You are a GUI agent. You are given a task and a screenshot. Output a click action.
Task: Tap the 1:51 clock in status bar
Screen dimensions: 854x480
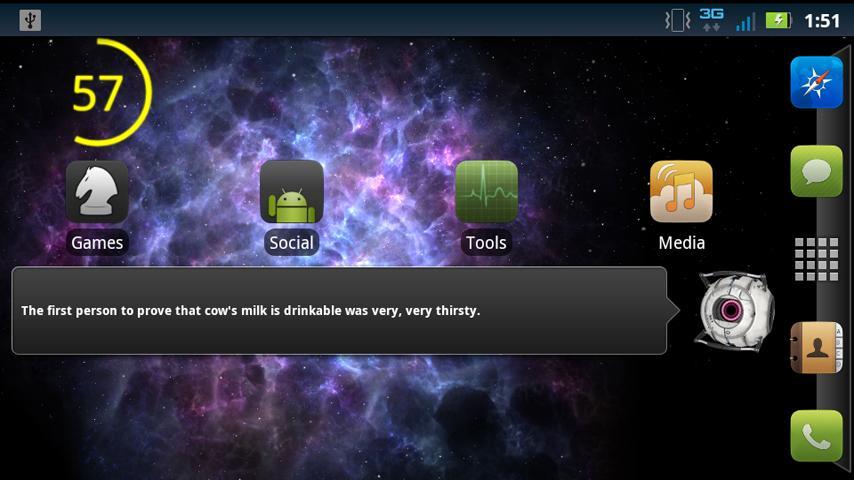tap(822, 20)
